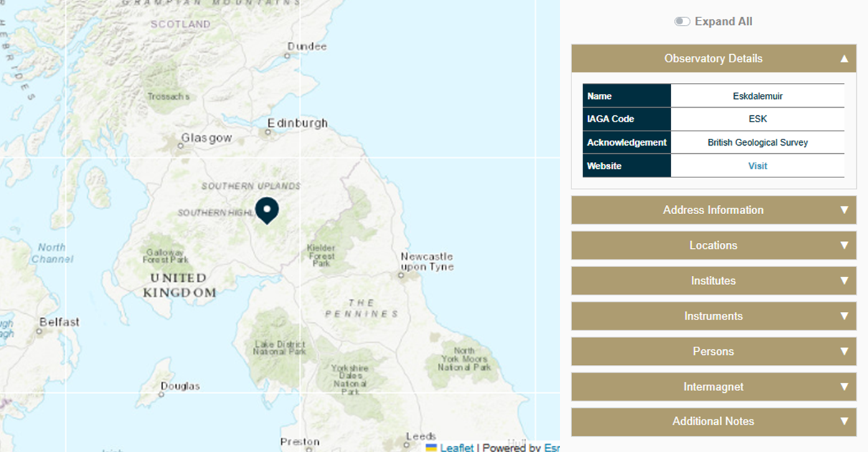
Task: Click Douglas label on the map
Action: [x=181, y=386]
